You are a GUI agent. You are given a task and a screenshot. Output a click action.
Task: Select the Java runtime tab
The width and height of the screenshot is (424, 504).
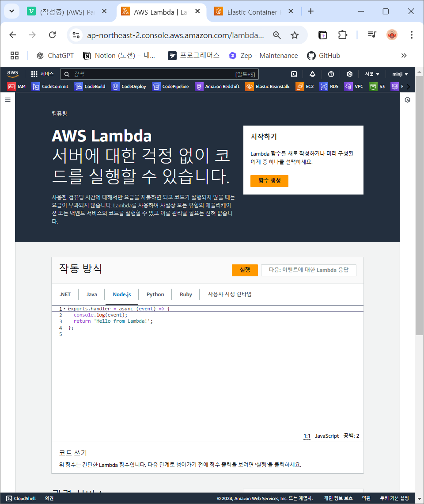click(91, 294)
